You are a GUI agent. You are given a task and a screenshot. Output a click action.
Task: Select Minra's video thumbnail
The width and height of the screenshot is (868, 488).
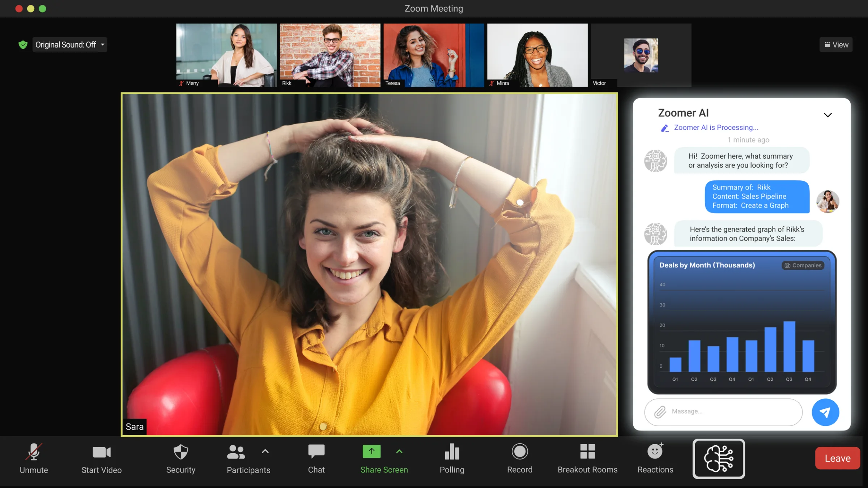[537, 55]
